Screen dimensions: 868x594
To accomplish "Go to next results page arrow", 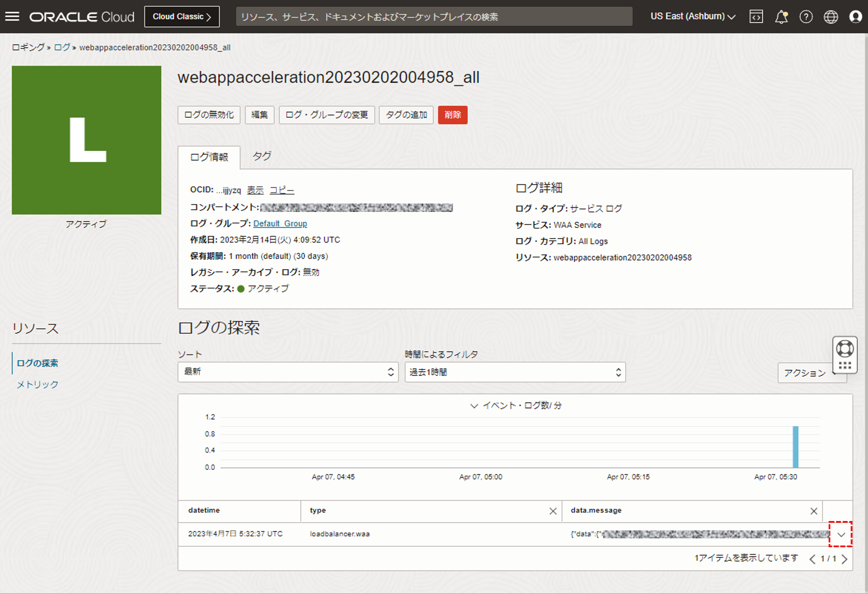I will point(844,559).
